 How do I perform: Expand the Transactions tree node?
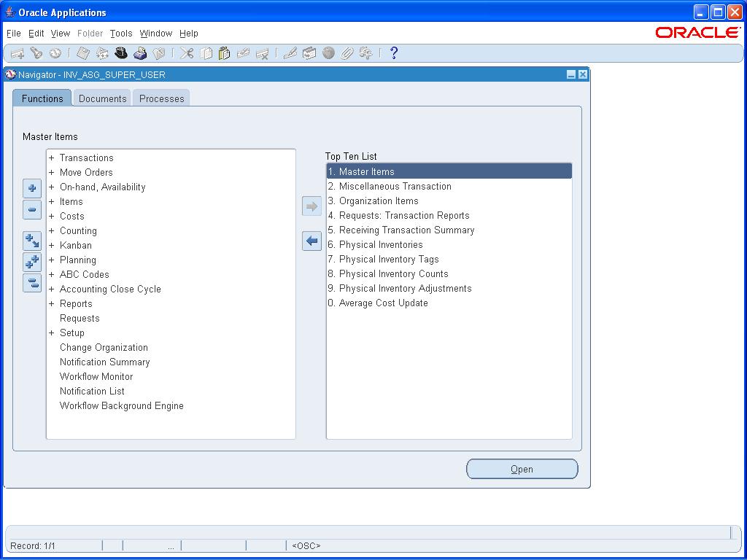[52, 158]
